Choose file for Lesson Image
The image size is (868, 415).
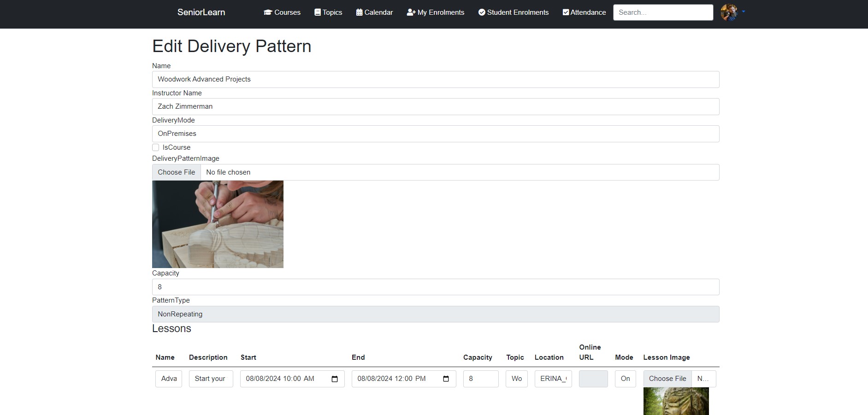[667, 379]
